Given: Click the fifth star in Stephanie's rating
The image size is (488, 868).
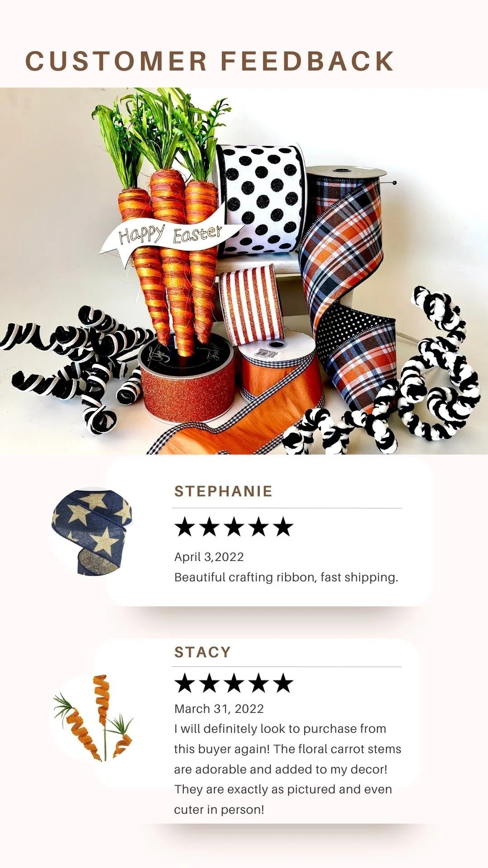Looking at the screenshot, I should click(x=283, y=527).
